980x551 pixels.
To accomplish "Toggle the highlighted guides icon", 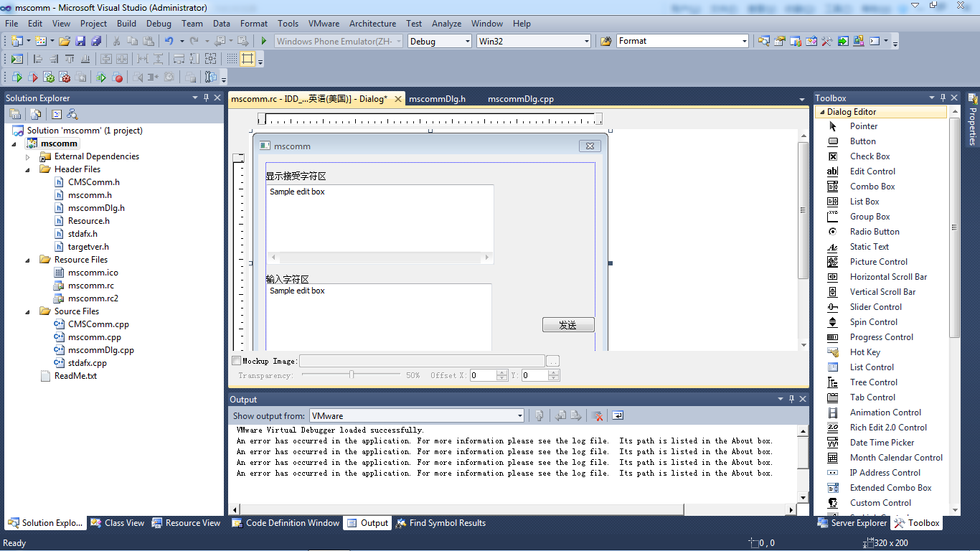I will pos(248,59).
